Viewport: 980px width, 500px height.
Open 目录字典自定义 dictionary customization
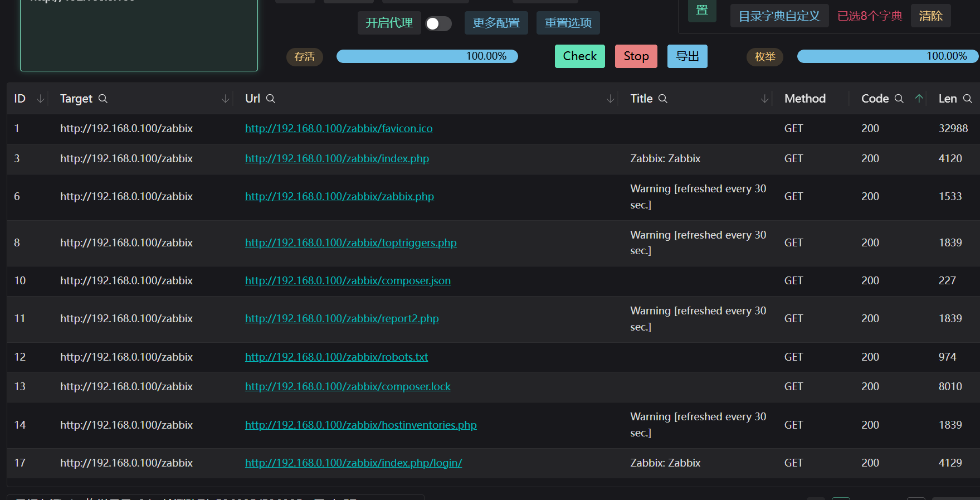[x=779, y=16]
